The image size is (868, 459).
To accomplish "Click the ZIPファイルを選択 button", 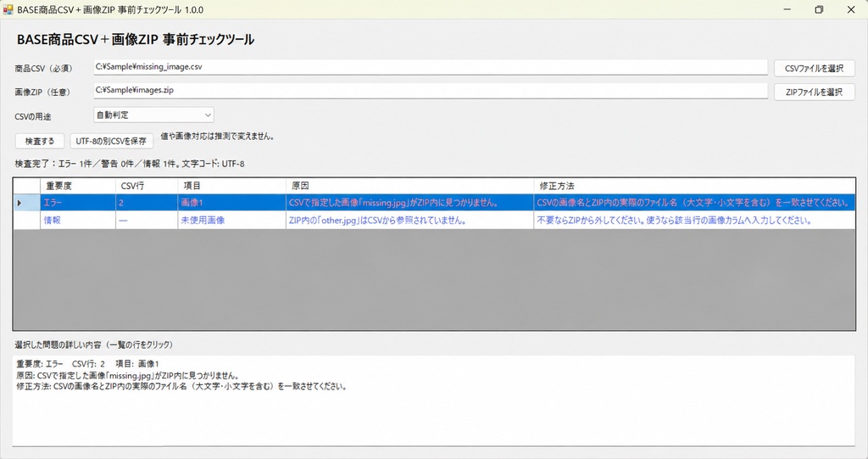I will 815,92.
